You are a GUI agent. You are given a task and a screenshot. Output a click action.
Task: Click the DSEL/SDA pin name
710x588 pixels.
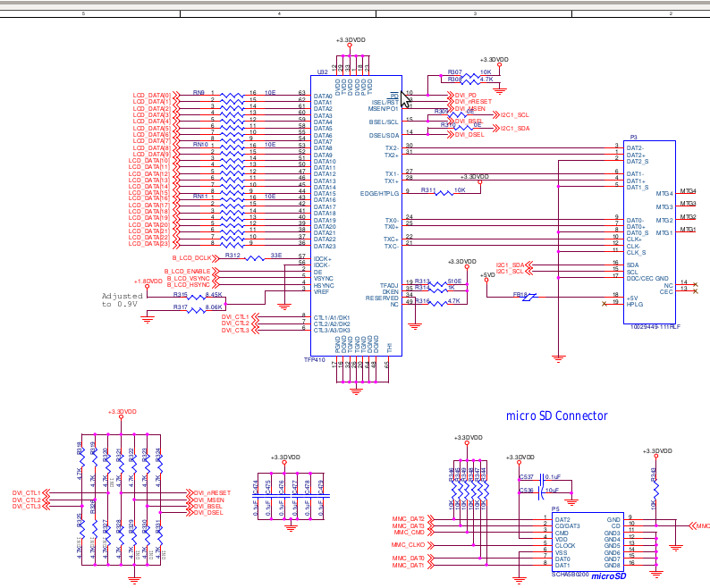[384, 135]
